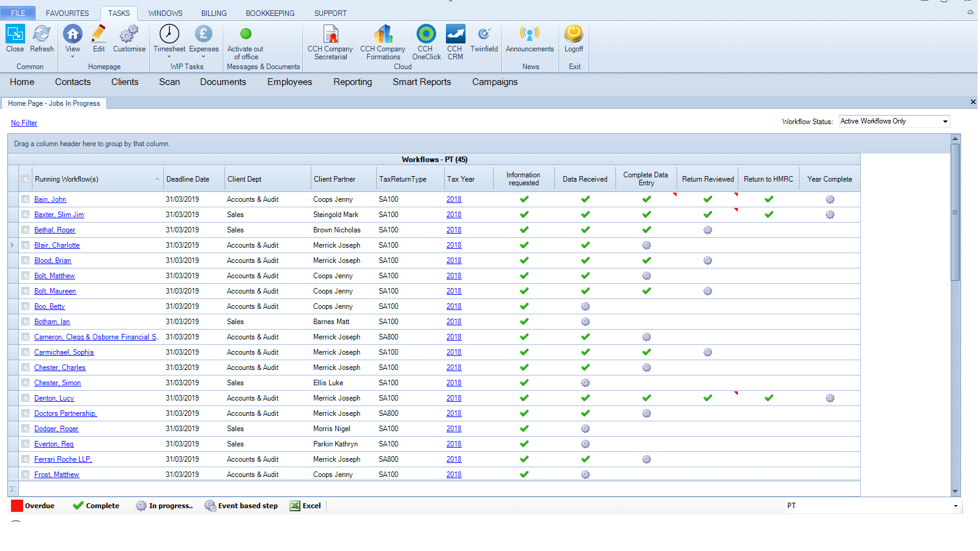Tick the checkbox for Bolt, Matthew
The image size is (980, 551).
click(x=25, y=276)
